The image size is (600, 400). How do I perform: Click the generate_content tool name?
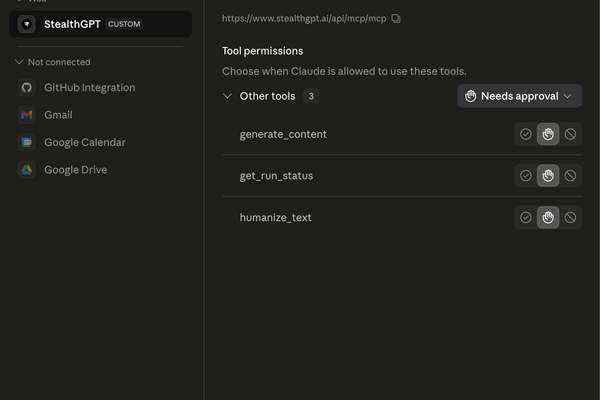283,134
